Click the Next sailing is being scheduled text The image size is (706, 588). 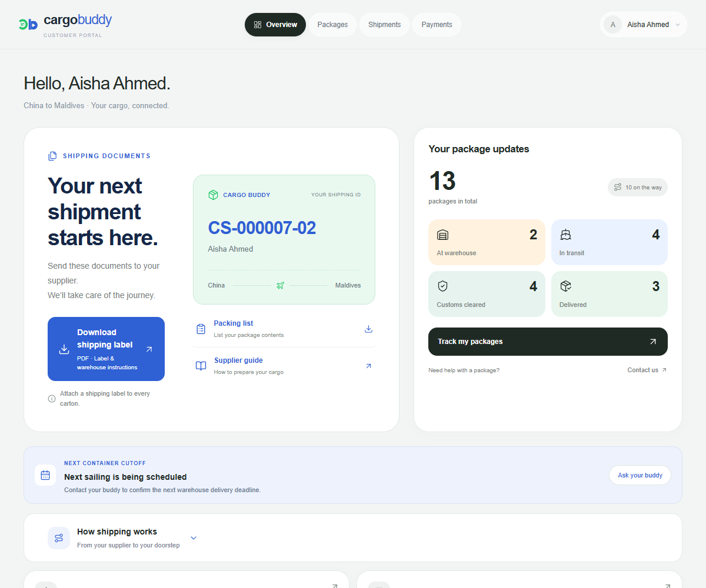click(x=125, y=477)
